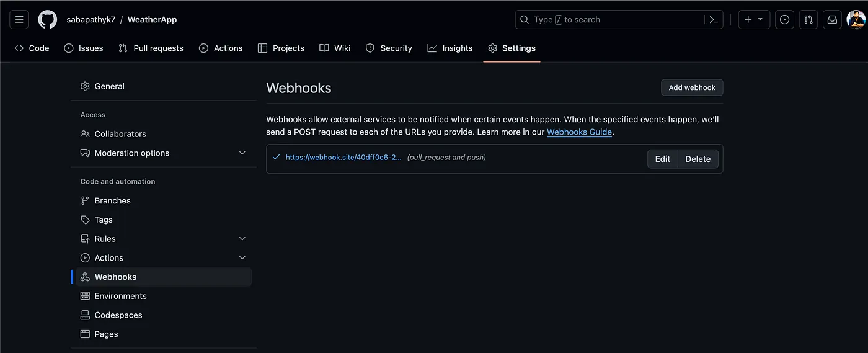The height and width of the screenshot is (353, 868).
Task: Click the General gear icon in sidebar
Action: tap(86, 86)
